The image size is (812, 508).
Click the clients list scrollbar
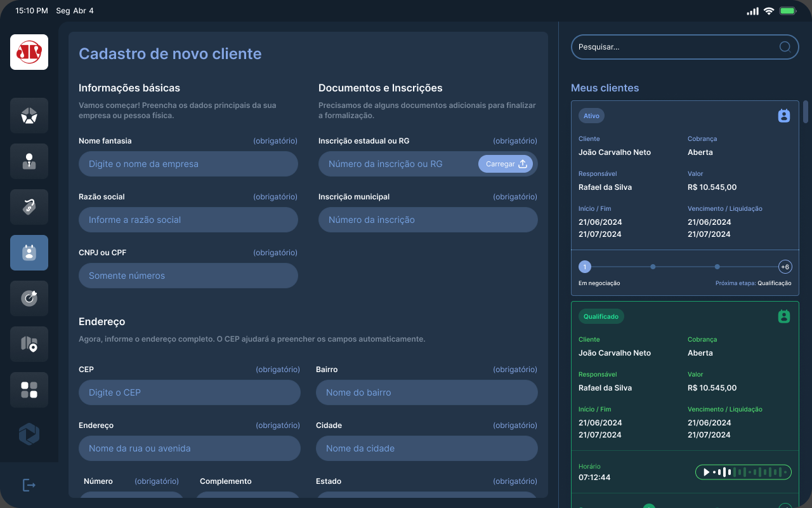[806, 112]
